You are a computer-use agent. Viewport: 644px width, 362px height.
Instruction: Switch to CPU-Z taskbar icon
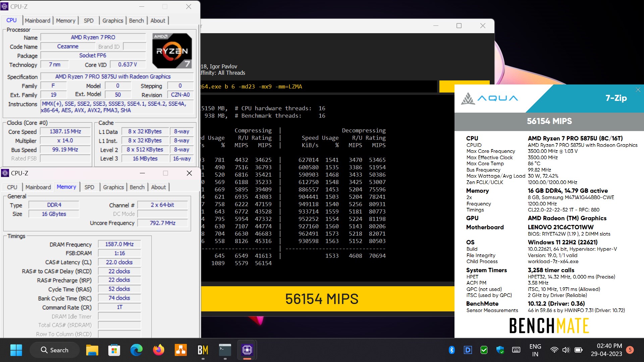247,350
